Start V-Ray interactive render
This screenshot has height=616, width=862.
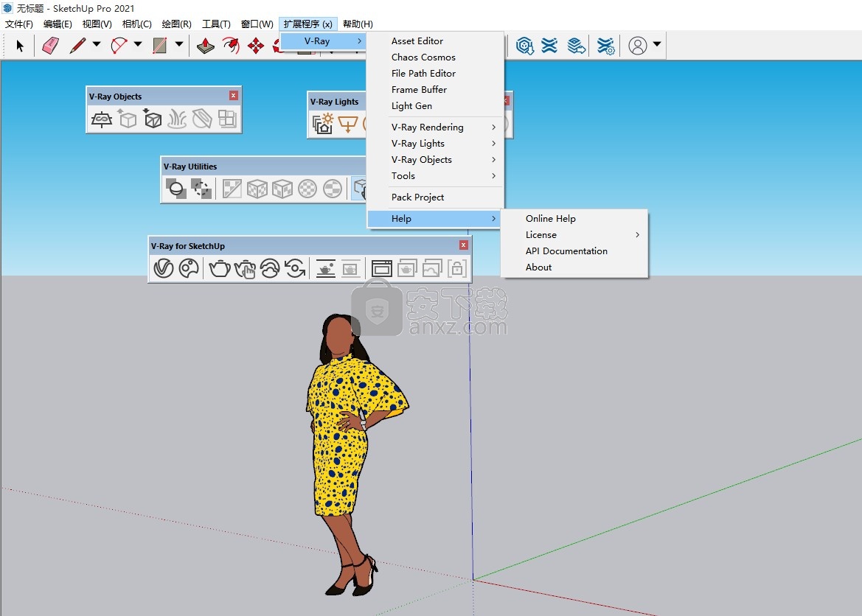click(x=245, y=268)
